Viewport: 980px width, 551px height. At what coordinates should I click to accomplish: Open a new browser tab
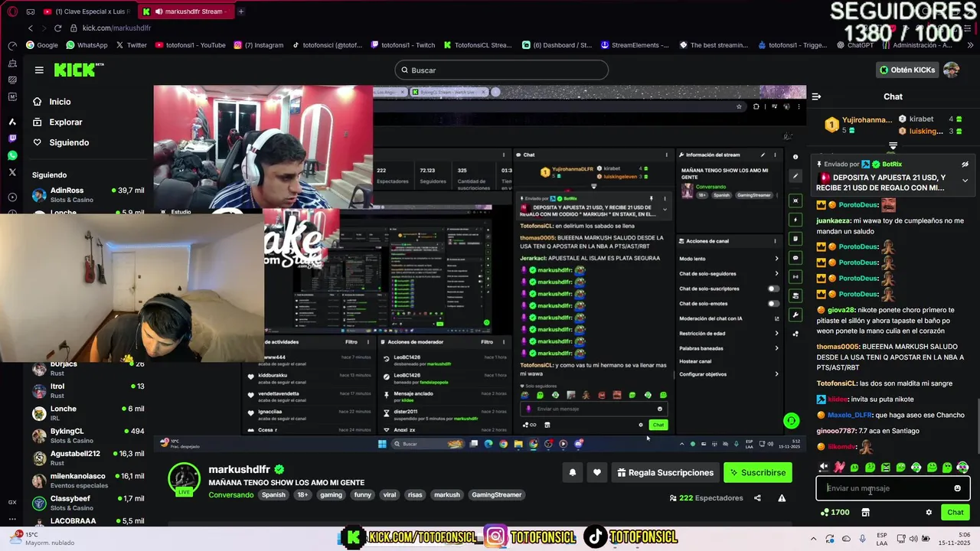(x=240, y=11)
